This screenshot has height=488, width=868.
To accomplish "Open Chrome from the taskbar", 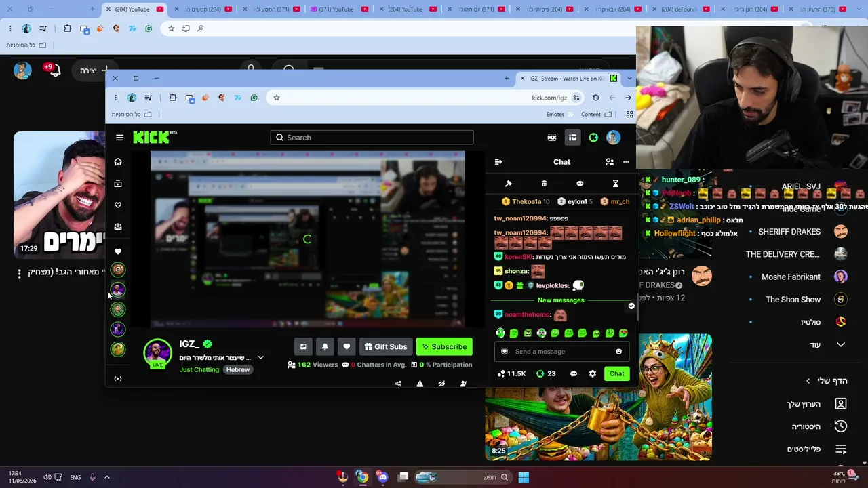I will coord(362,477).
